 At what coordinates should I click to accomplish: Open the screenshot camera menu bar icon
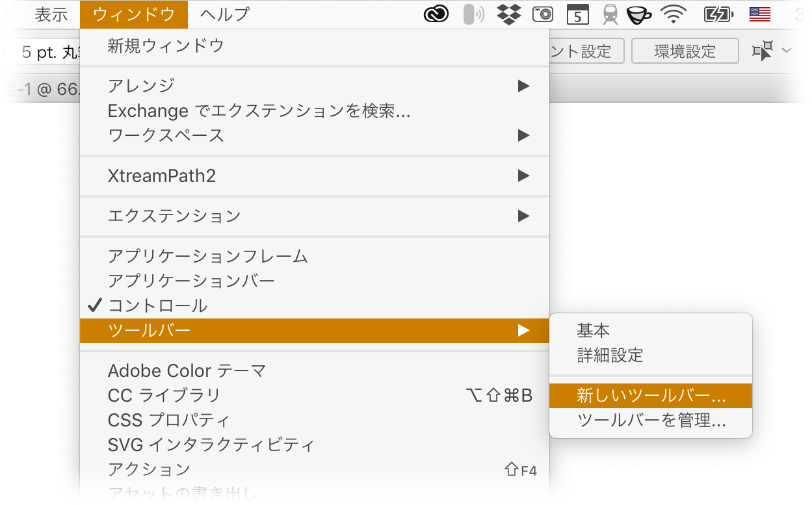[x=543, y=14]
